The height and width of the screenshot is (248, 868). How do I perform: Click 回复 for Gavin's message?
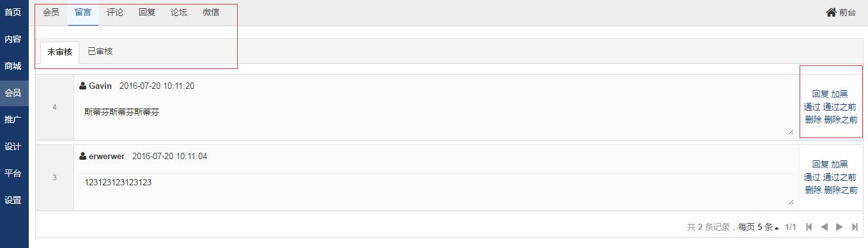[821, 94]
